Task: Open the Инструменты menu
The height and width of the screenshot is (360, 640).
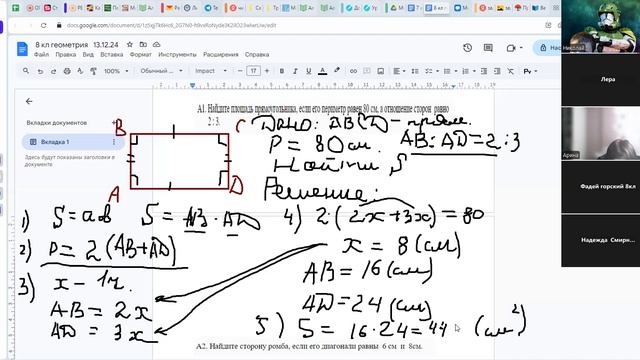Action: pyautogui.click(x=178, y=54)
